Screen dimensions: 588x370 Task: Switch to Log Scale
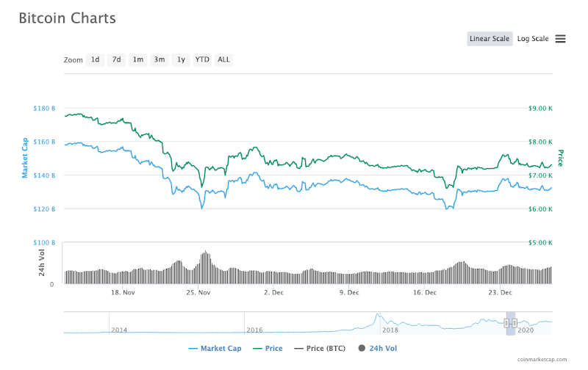[532, 39]
